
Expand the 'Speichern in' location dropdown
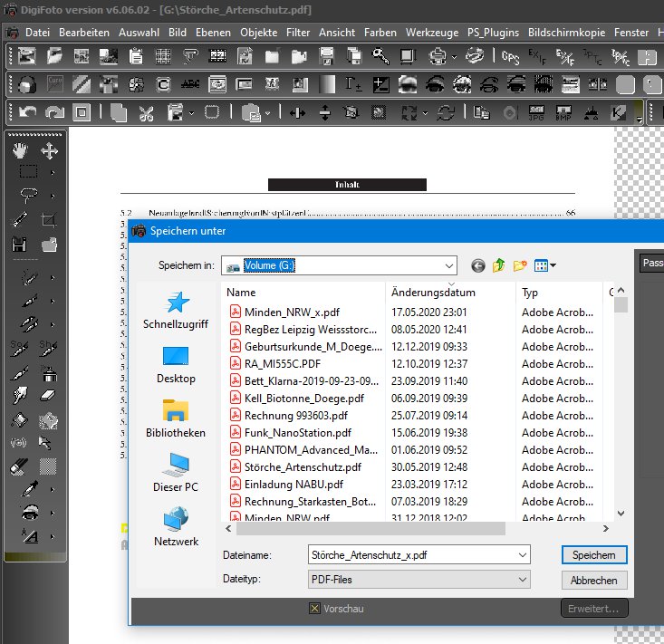[x=449, y=265]
